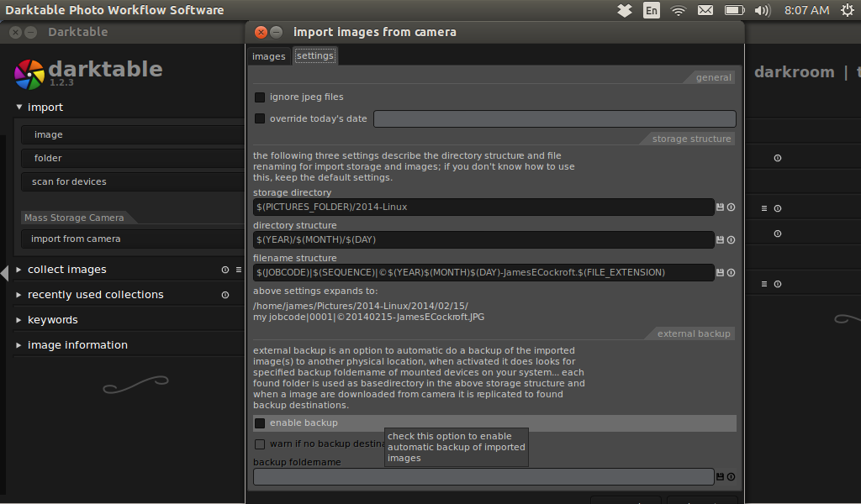Reset the filename structure field to default

tap(731, 273)
